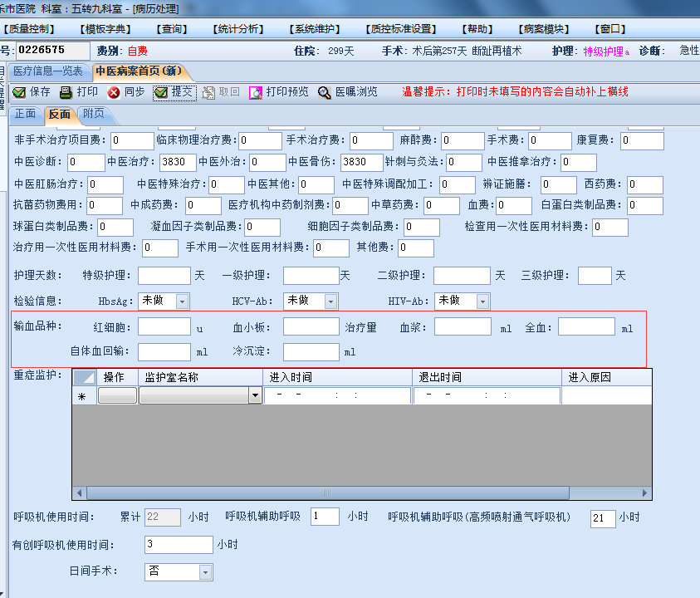
Task: Click the 医嘱浏览 magnifier icon
Action: pos(325,92)
